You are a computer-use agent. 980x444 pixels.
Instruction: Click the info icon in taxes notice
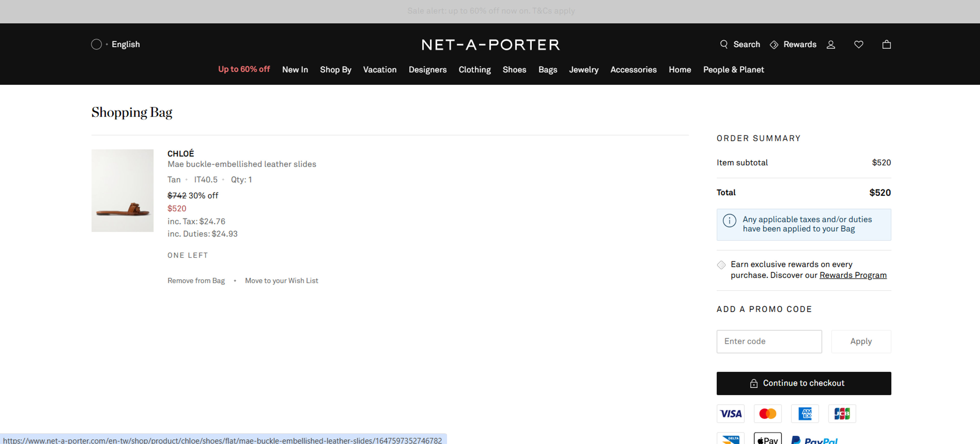(729, 221)
